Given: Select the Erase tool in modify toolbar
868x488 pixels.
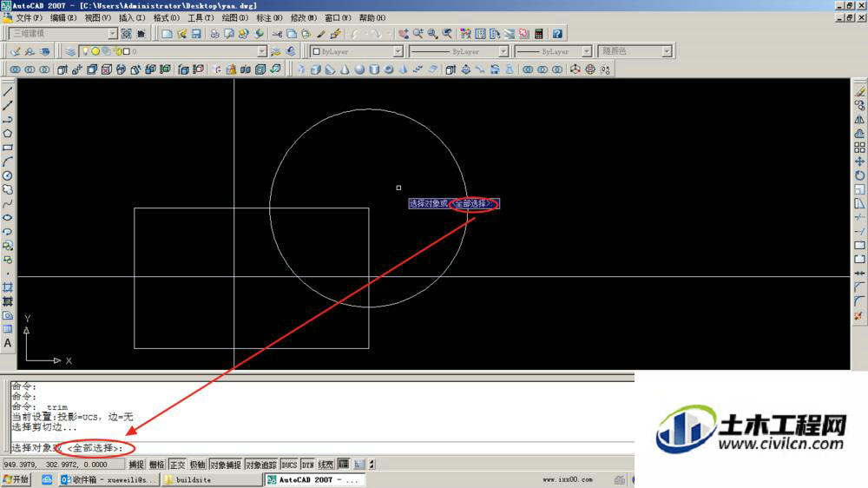Looking at the screenshot, I should click(859, 91).
